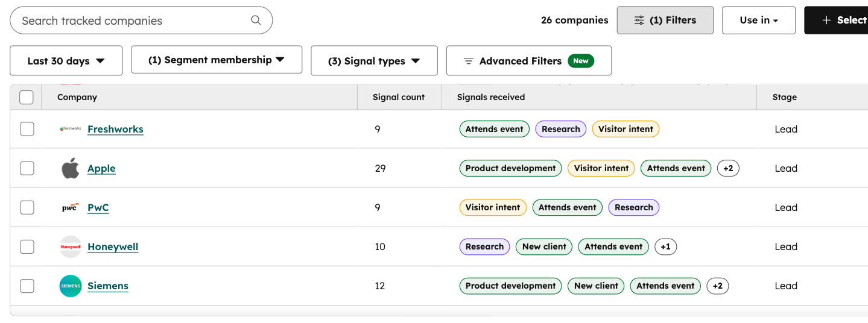Screen dimensions: 868x323
Task: Click the Freshworks logo icon
Action: click(71, 129)
